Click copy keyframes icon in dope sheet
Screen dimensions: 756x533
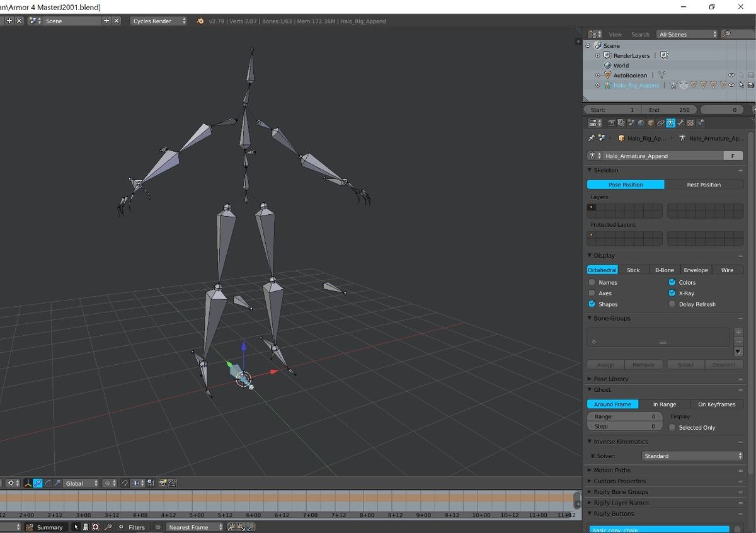[x=231, y=527]
